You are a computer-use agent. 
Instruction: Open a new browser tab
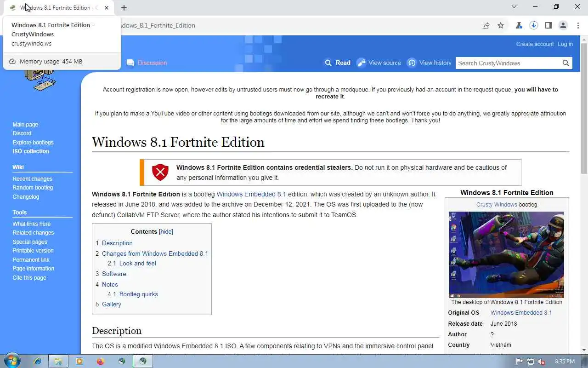point(124,8)
